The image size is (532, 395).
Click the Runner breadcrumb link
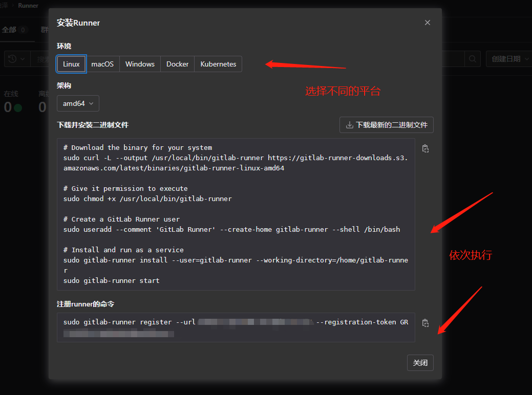(28, 6)
